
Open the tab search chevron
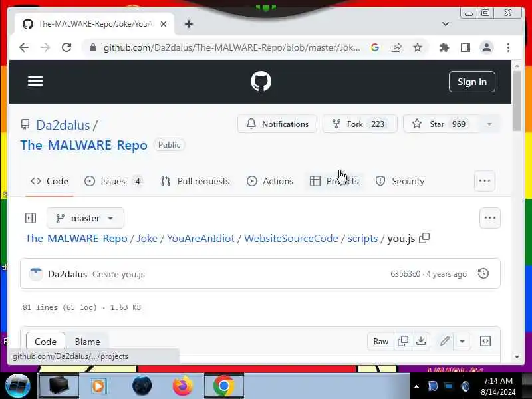click(x=446, y=24)
